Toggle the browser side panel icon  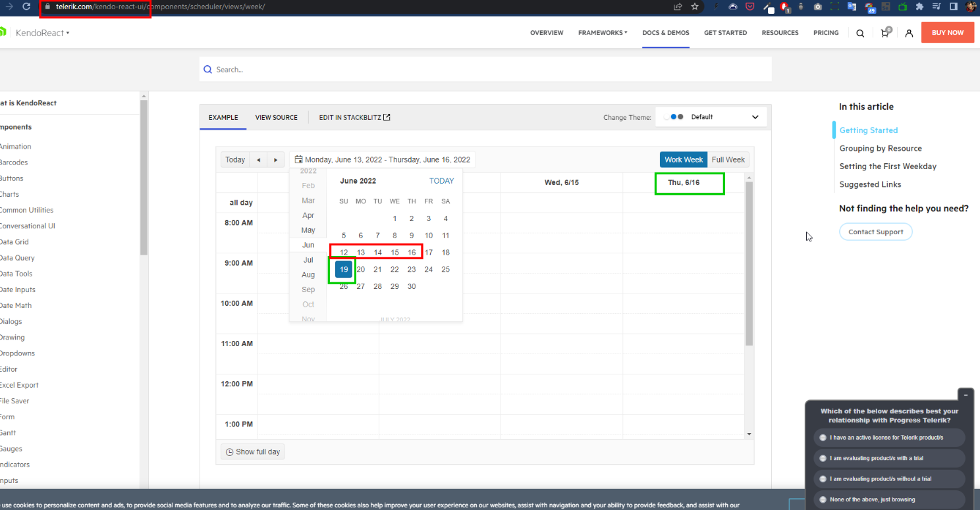click(x=954, y=7)
